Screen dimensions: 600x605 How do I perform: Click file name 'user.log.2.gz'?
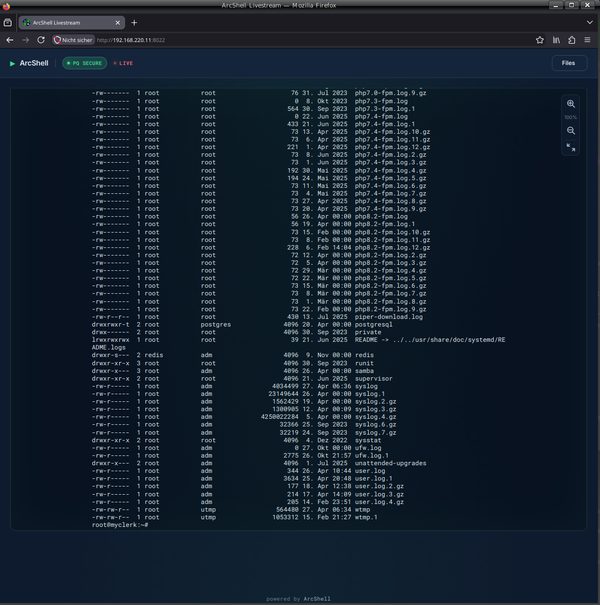[379, 486]
